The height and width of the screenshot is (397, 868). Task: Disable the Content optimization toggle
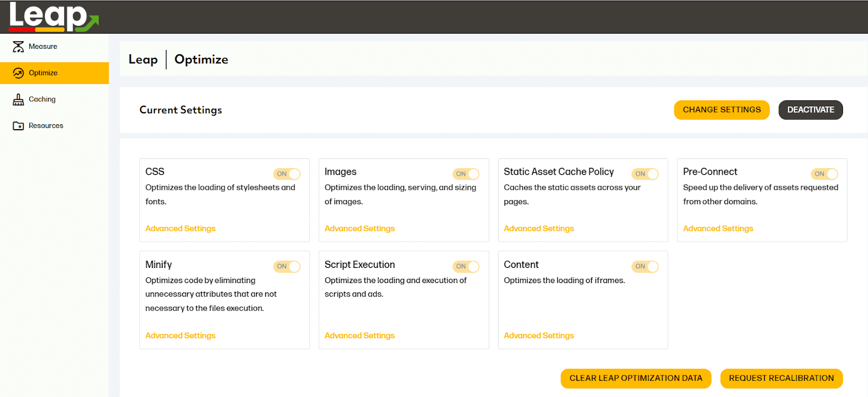coord(645,266)
